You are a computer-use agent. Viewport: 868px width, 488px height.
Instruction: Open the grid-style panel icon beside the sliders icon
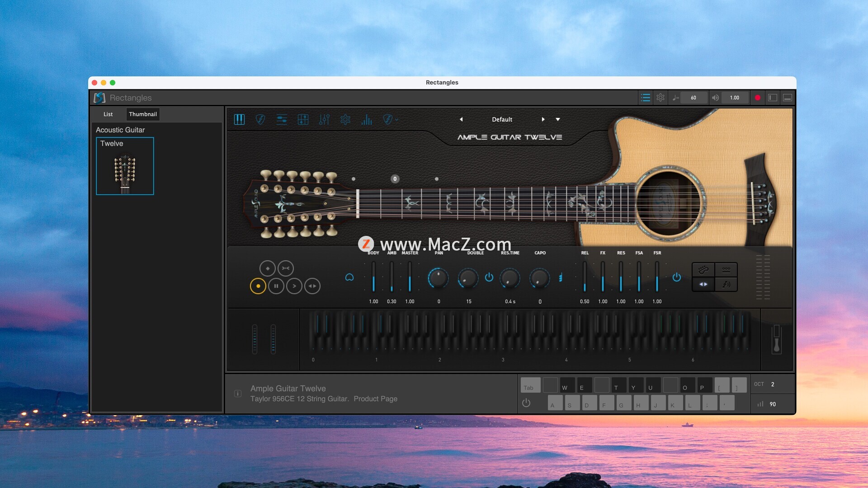pyautogui.click(x=303, y=119)
